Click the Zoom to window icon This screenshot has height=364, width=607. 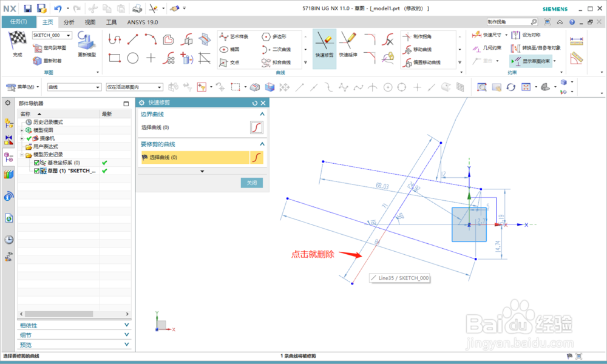[481, 87]
